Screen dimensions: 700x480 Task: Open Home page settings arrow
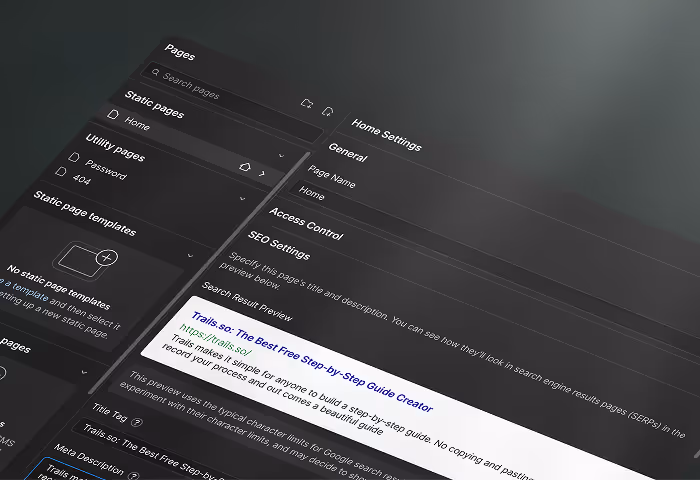tap(262, 173)
